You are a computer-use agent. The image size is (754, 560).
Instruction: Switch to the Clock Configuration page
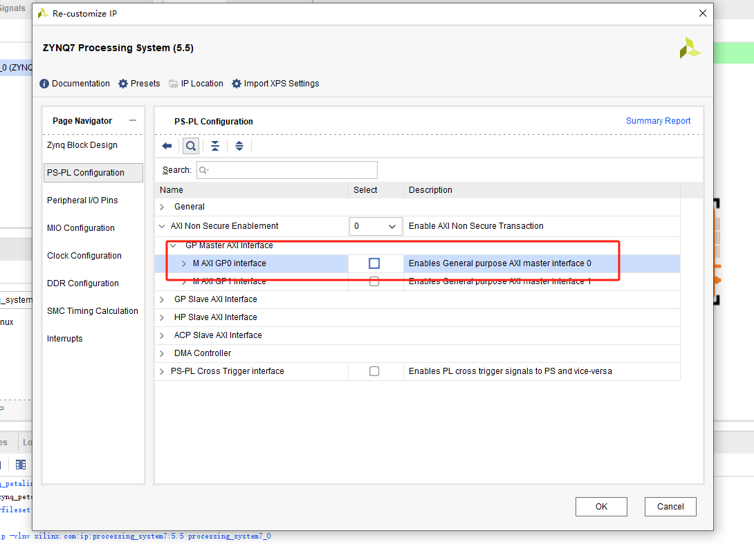point(84,256)
